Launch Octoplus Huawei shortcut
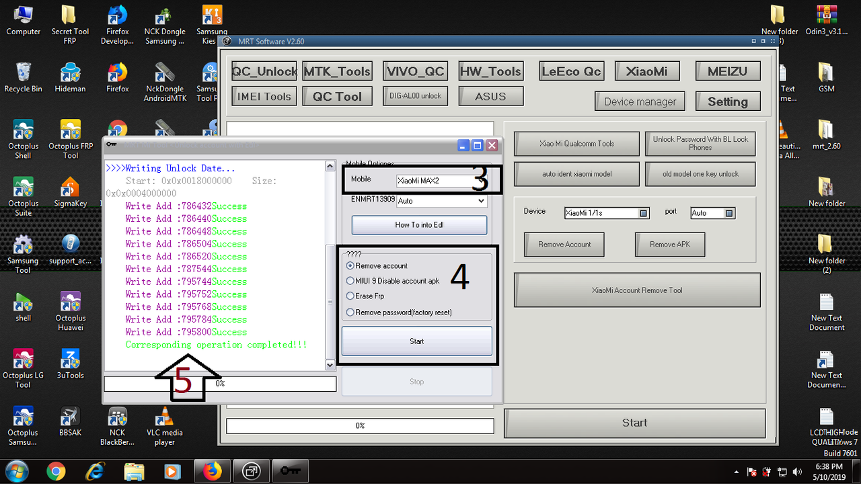861x504 pixels. pyautogui.click(x=70, y=311)
